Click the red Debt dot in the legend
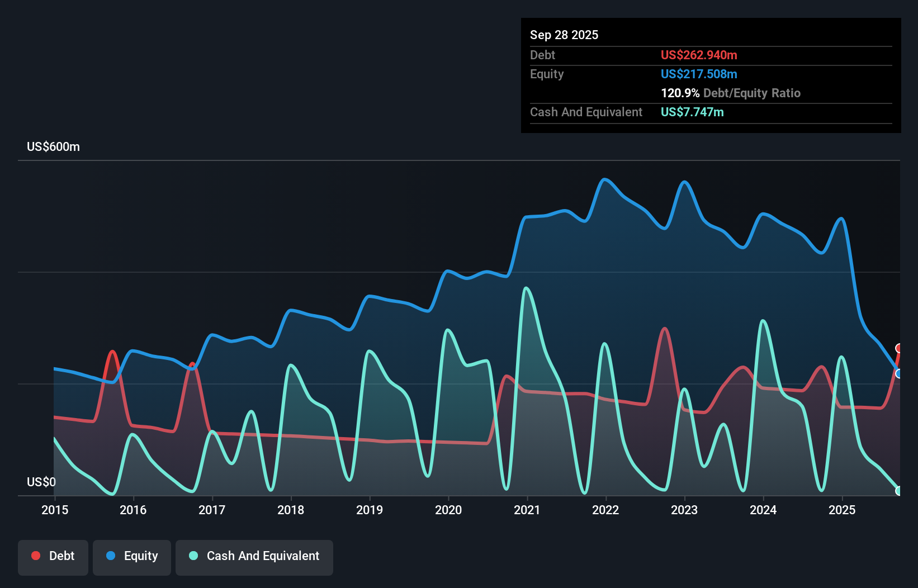918x588 pixels. click(x=35, y=556)
